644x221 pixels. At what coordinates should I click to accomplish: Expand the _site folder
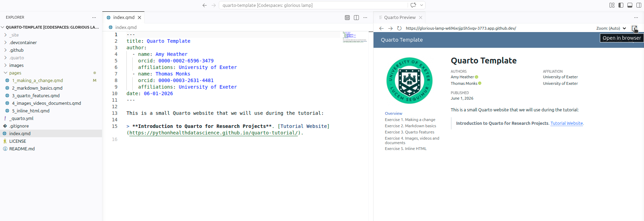pos(51,35)
